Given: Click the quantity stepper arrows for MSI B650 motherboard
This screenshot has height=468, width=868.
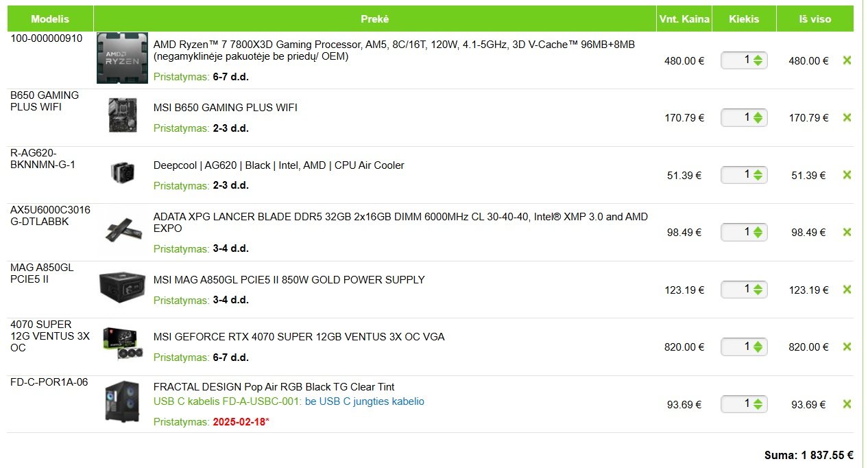Looking at the screenshot, I should click(758, 117).
